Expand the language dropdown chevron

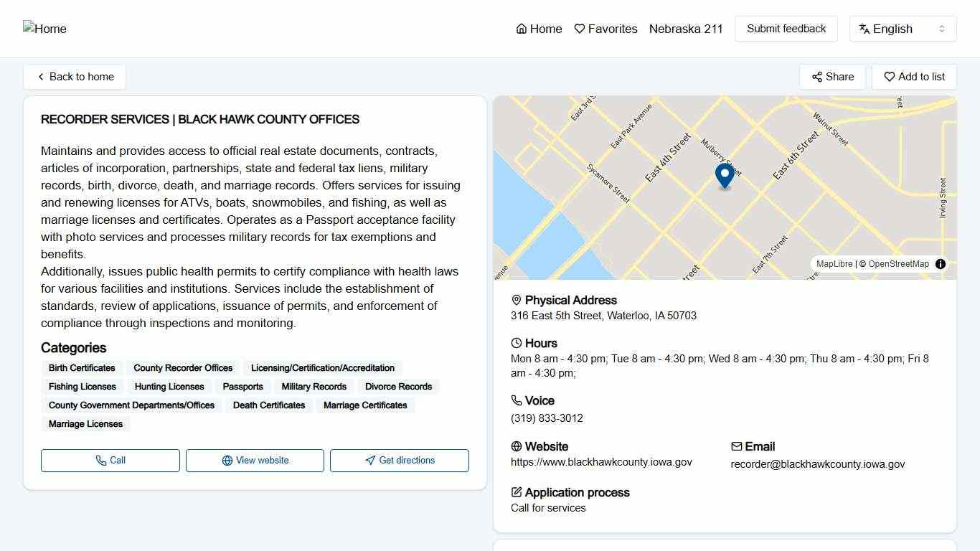coord(943,29)
